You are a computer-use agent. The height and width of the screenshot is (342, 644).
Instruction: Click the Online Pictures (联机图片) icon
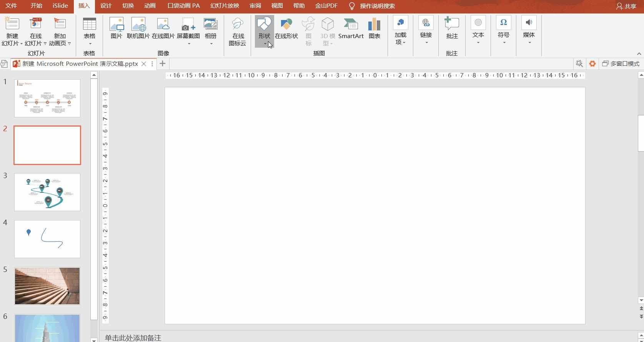(138, 24)
